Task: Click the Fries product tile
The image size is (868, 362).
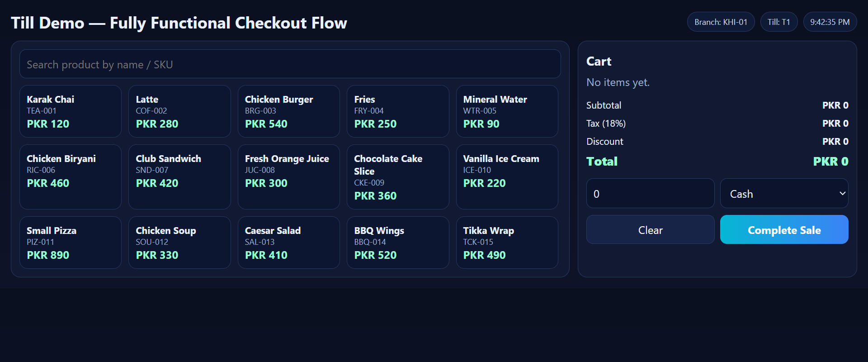Action: pos(398,111)
